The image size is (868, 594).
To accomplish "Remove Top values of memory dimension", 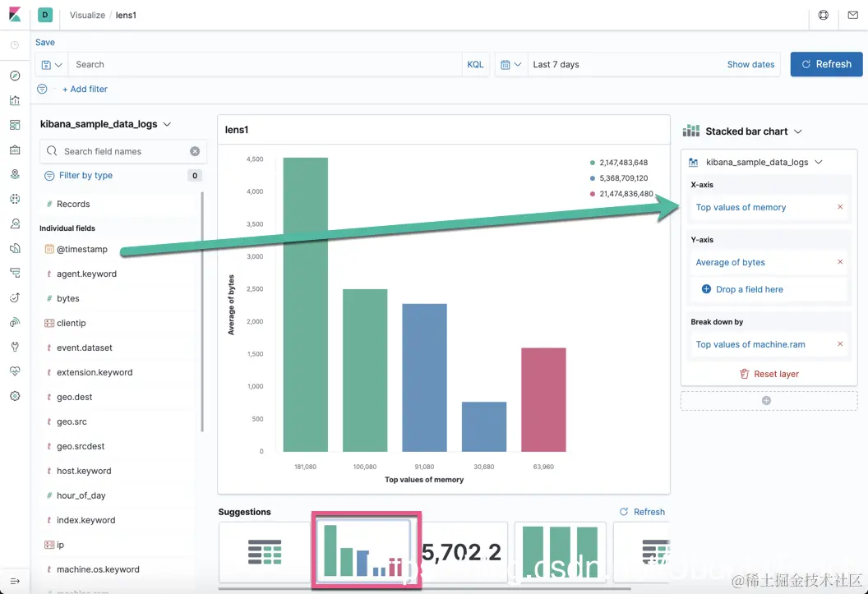I will 840,207.
